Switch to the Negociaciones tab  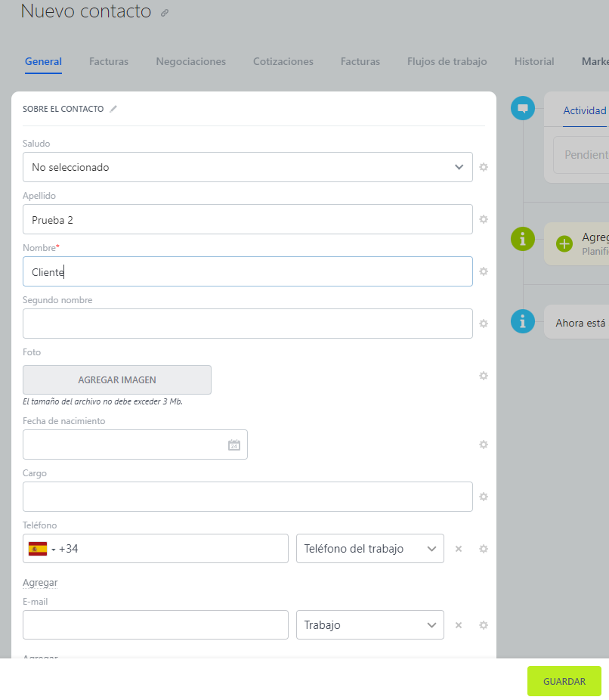click(190, 62)
